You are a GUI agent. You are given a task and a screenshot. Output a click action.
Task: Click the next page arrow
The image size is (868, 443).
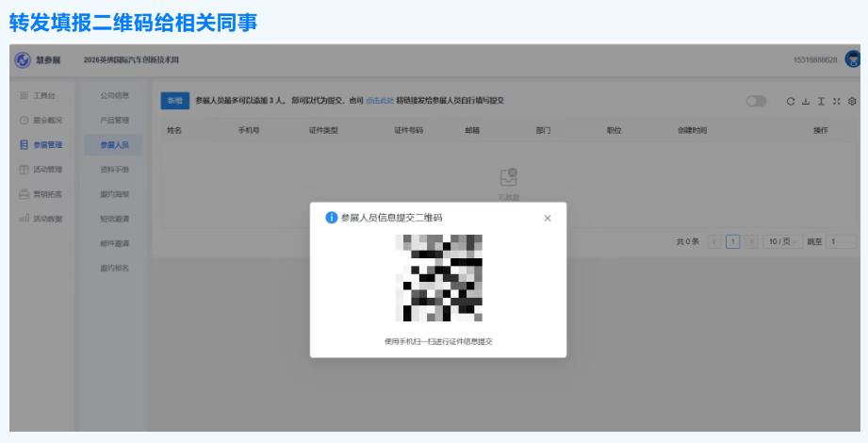pyautogui.click(x=751, y=242)
